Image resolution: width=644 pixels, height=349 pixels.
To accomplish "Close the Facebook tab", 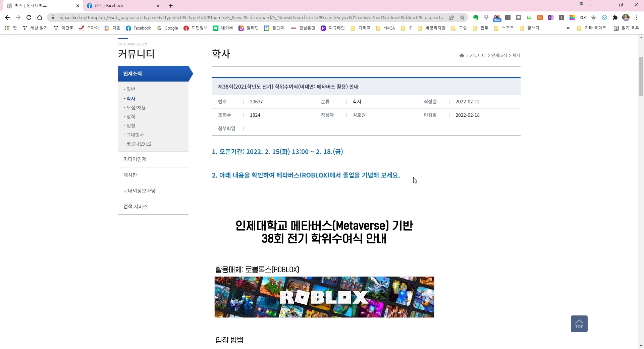I will click(x=158, y=6).
